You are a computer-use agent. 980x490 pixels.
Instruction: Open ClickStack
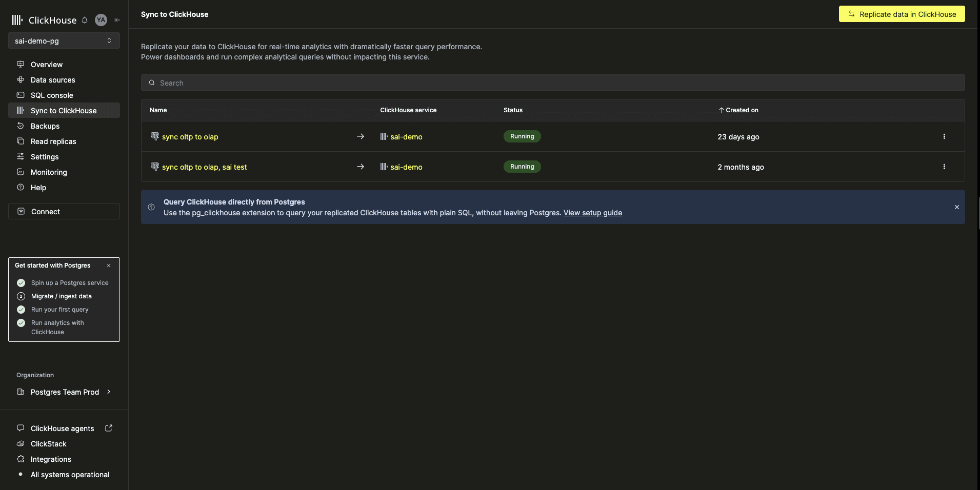[x=48, y=444]
